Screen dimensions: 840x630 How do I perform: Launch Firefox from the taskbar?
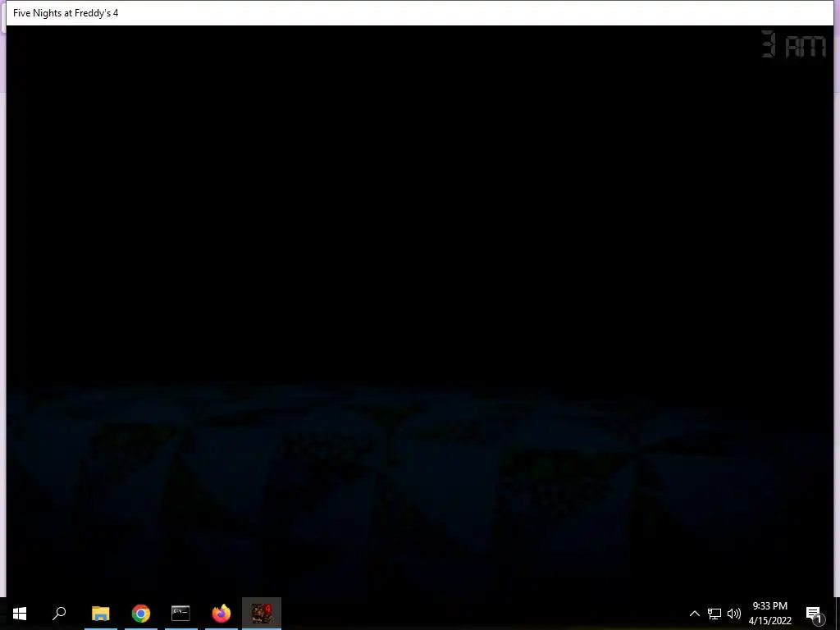tap(221, 614)
